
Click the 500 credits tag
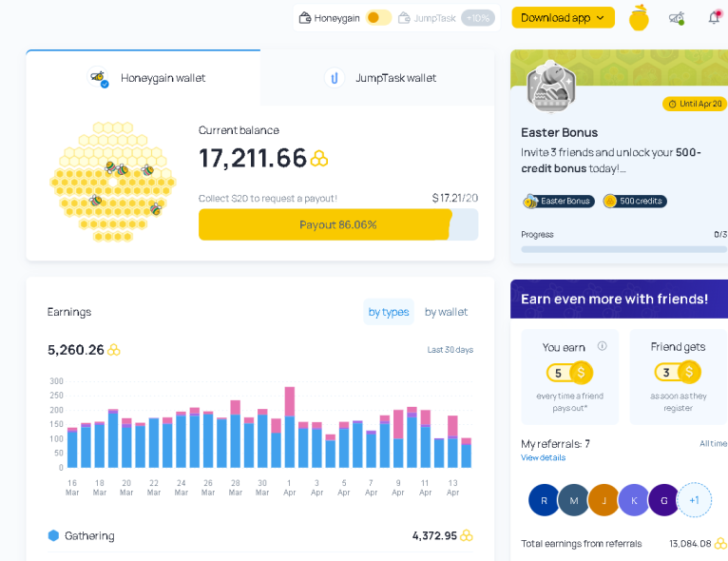pos(635,201)
